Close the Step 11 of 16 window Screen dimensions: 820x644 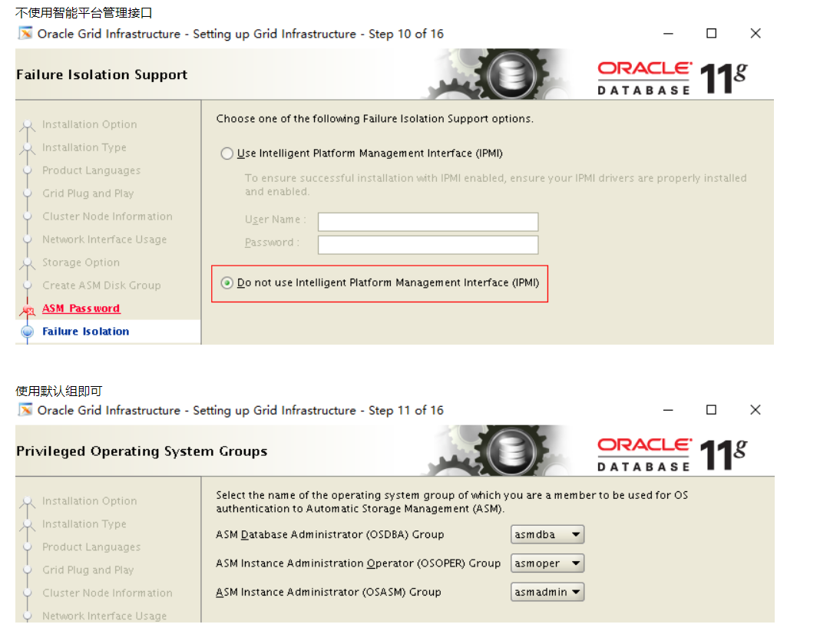tap(756, 410)
